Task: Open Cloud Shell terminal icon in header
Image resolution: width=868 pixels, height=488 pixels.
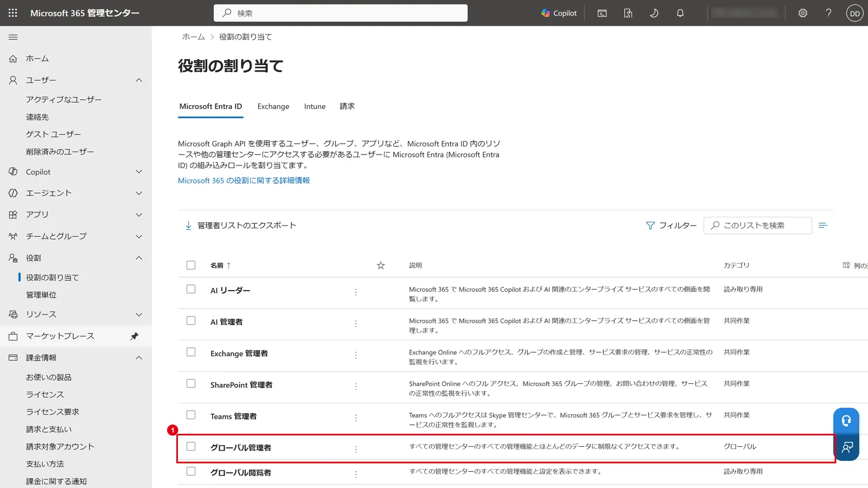Action: pos(602,13)
